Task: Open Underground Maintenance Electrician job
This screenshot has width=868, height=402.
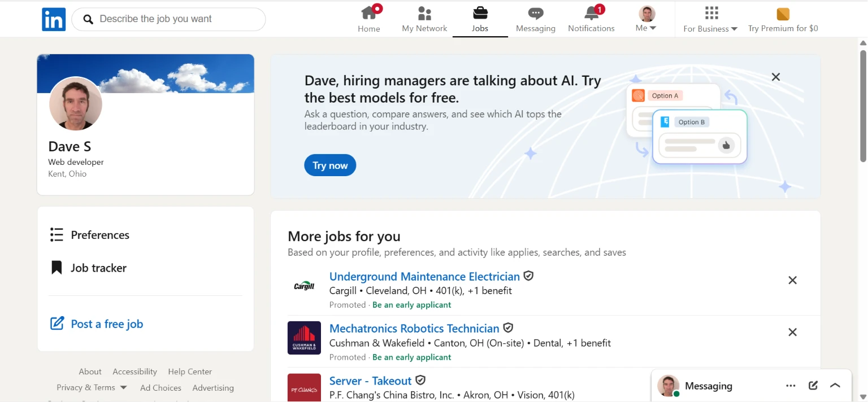Action: [424, 277]
